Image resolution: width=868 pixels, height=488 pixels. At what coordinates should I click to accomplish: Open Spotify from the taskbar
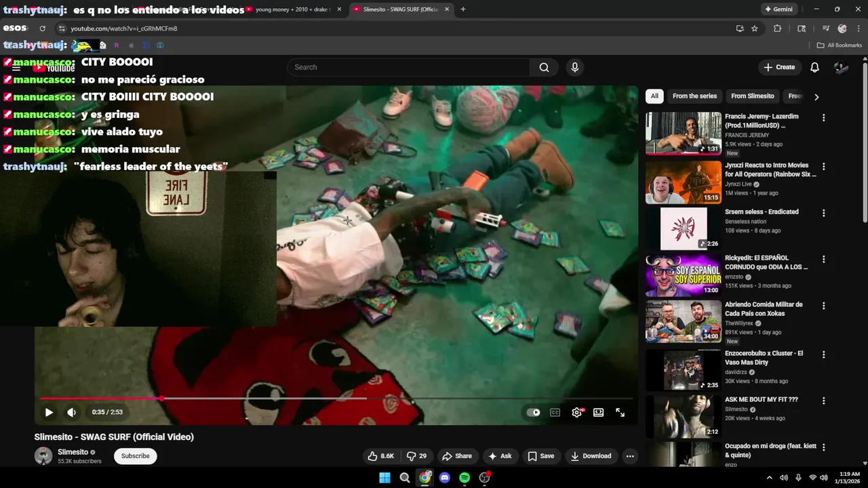point(465,478)
